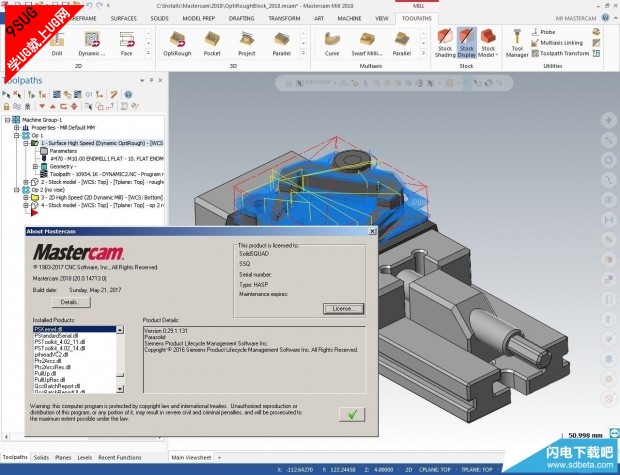Toggle lock on selected operations

pyautogui.click(x=6, y=106)
